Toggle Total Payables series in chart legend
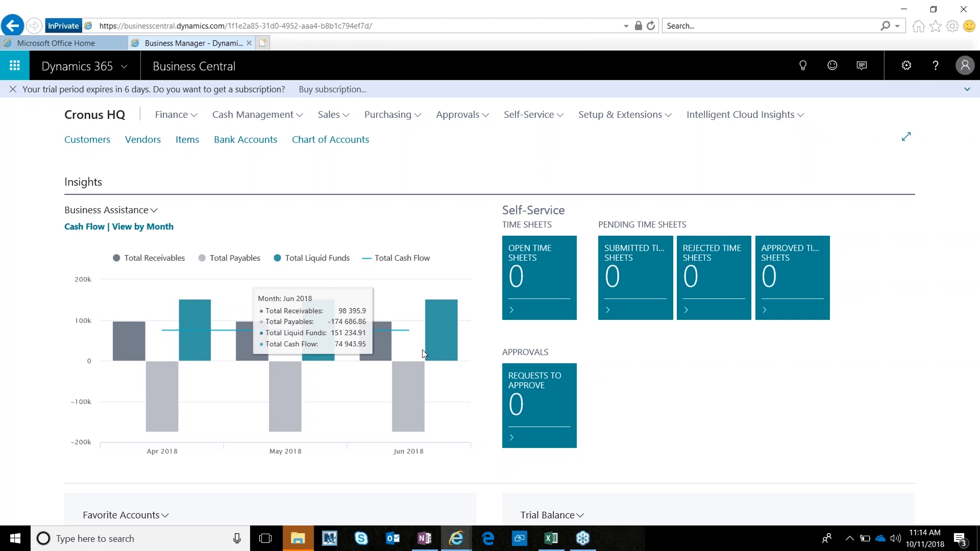The image size is (980, 551). (x=229, y=258)
